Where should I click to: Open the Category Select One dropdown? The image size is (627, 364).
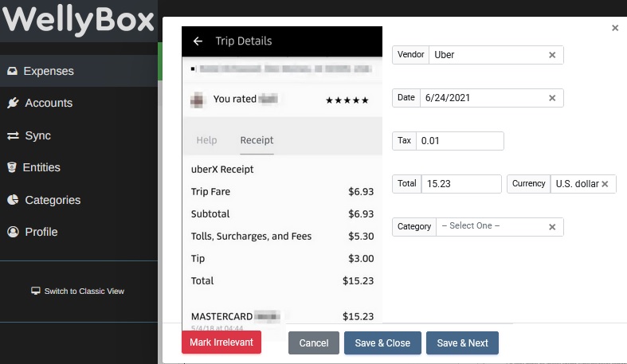coord(500,227)
